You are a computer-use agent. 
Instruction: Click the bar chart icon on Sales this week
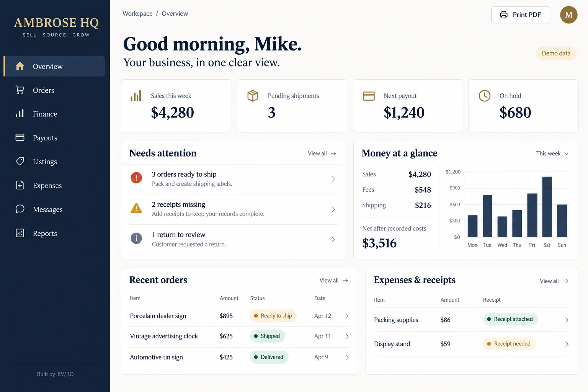click(x=136, y=96)
